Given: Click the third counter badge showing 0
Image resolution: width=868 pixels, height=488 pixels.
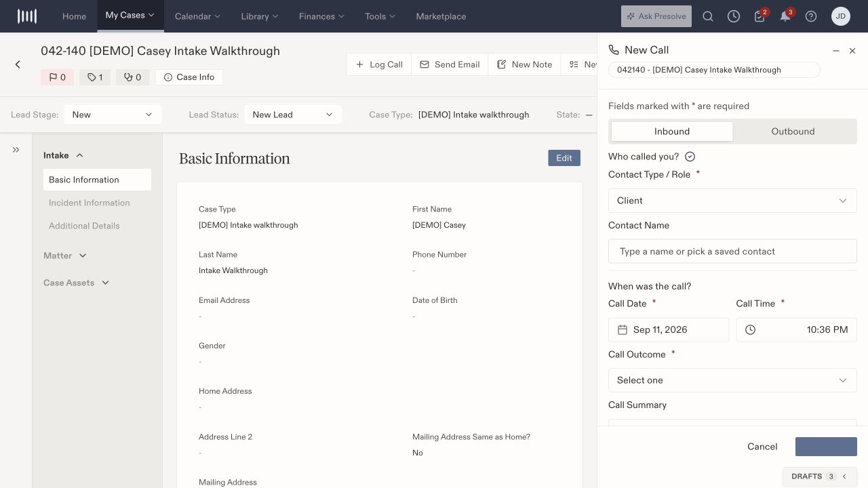Looking at the screenshot, I should click(133, 77).
